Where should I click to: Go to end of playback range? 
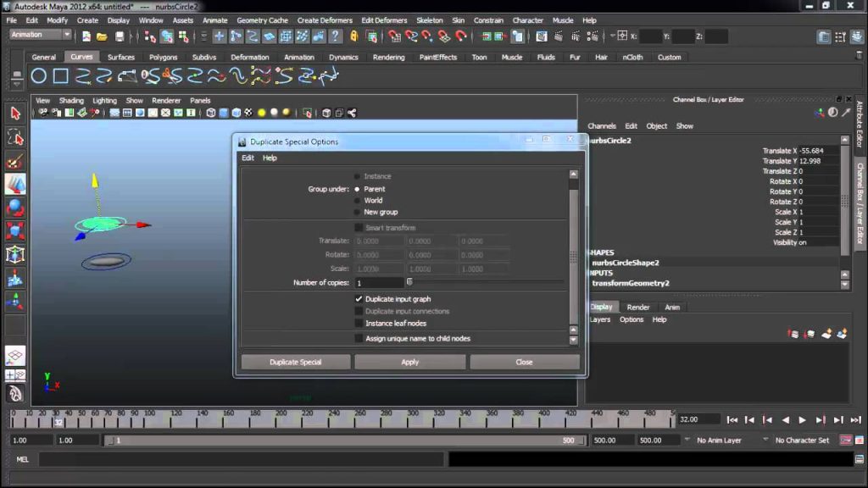tap(856, 420)
